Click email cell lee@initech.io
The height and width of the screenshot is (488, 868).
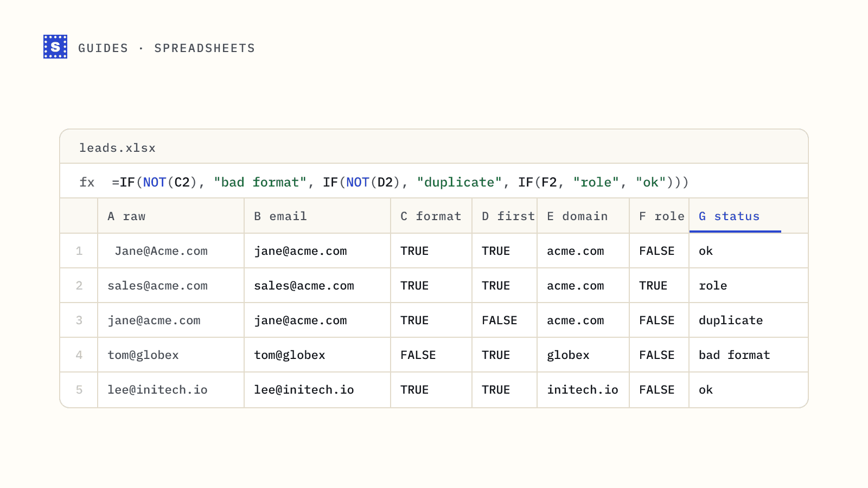point(317,390)
